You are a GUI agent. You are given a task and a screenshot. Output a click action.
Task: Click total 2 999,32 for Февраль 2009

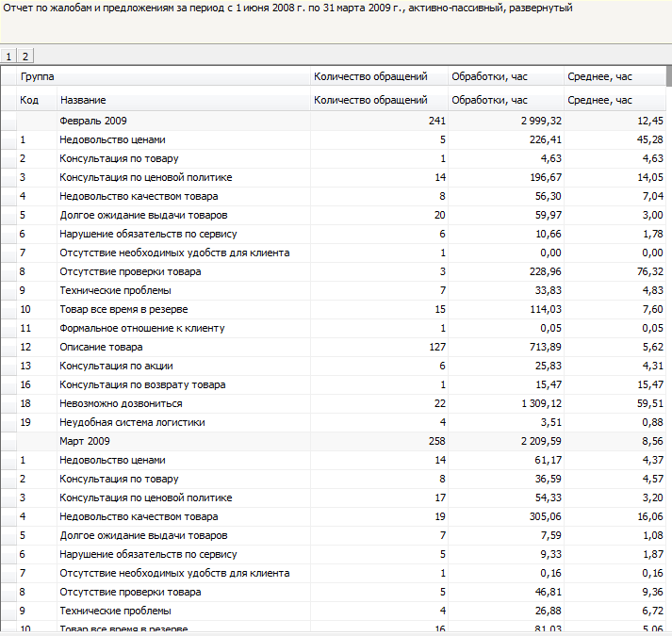(x=541, y=121)
